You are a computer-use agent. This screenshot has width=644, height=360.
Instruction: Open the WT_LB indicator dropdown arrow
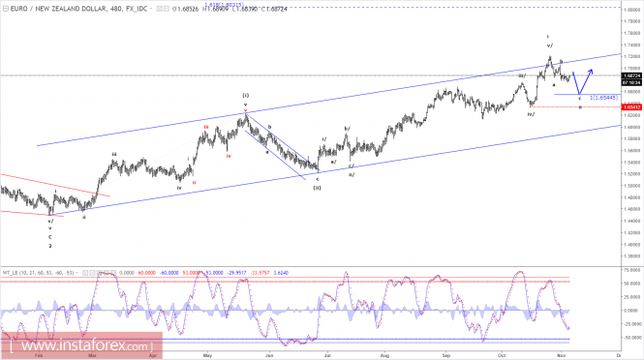point(77,273)
